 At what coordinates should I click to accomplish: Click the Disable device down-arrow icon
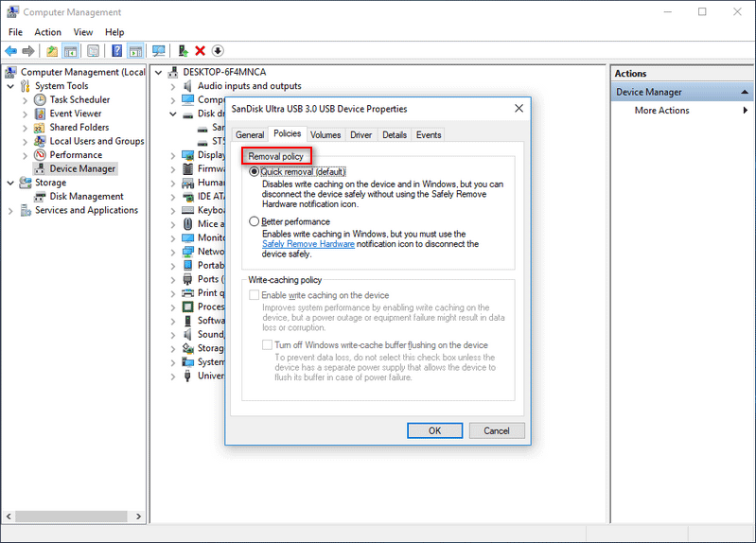pos(218,51)
